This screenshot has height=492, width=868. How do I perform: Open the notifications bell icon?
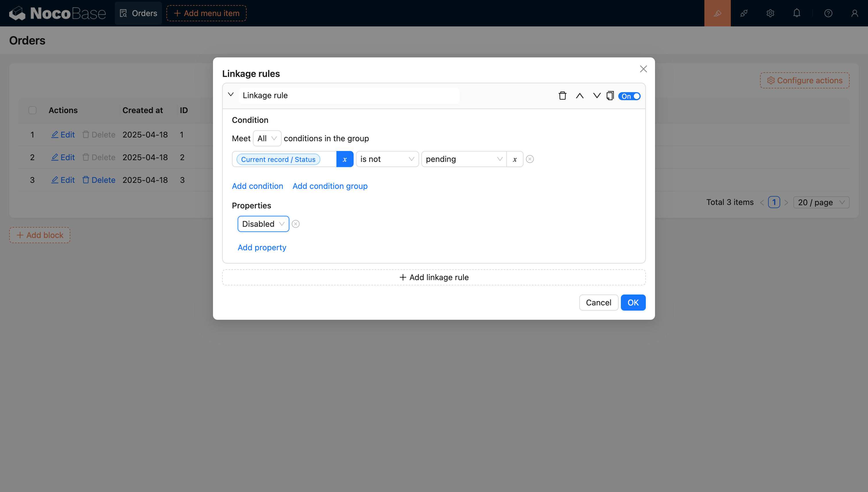(797, 13)
